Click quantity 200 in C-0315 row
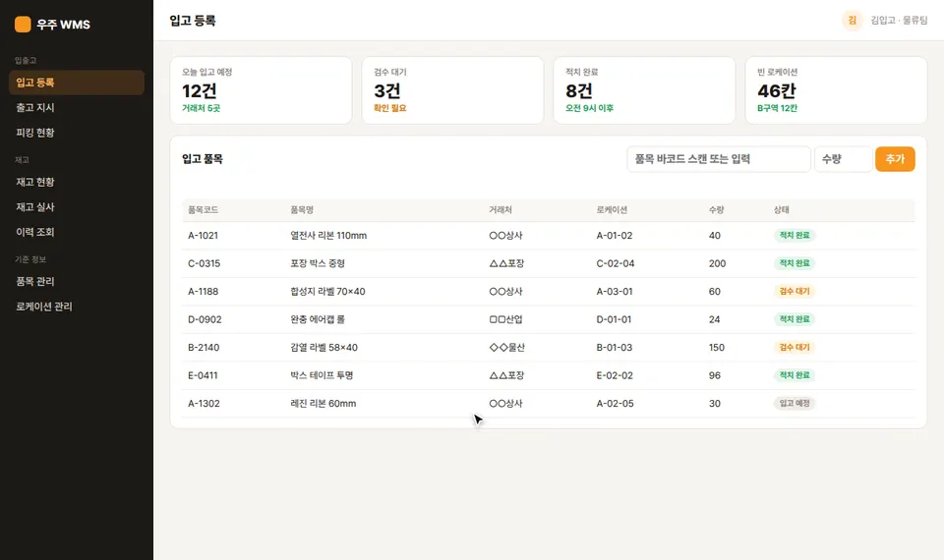 (x=717, y=263)
